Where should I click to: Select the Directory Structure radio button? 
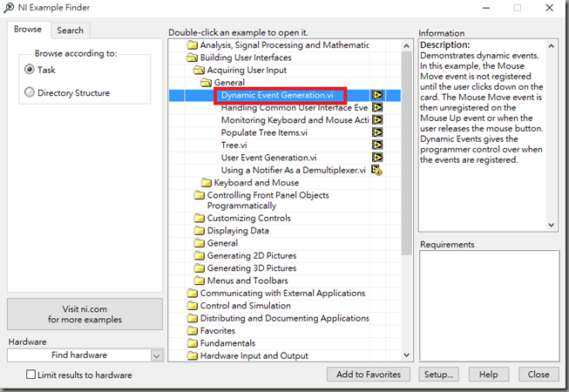click(30, 92)
